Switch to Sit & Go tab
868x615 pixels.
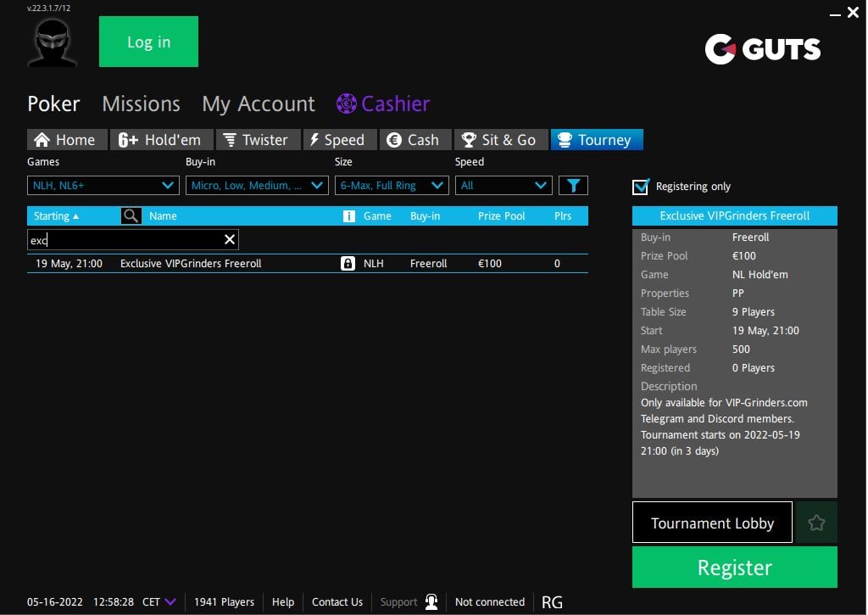pyautogui.click(x=501, y=140)
